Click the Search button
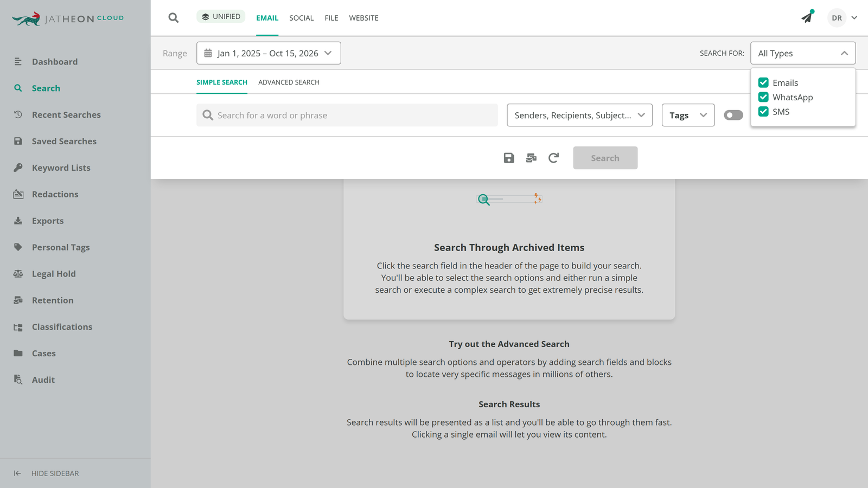Image resolution: width=868 pixels, height=488 pixels. pos(605,158)
